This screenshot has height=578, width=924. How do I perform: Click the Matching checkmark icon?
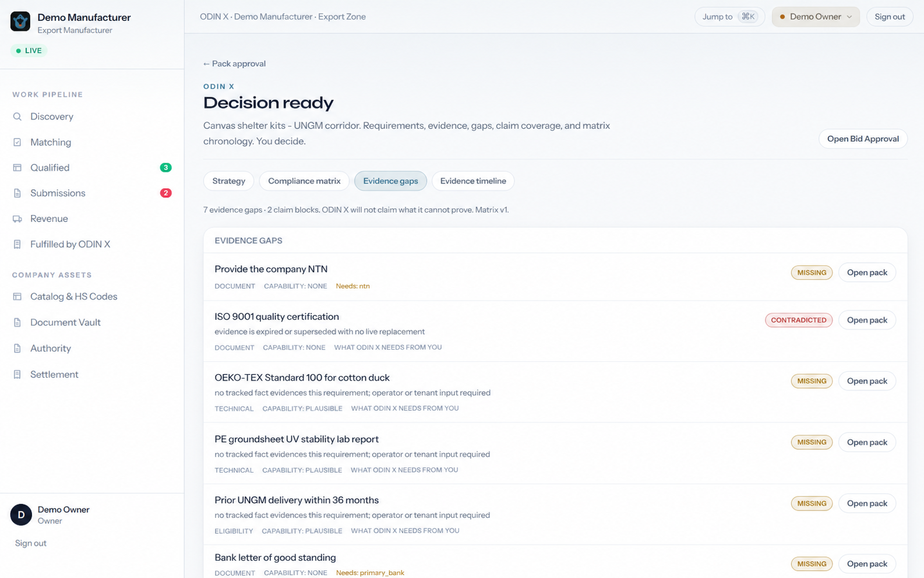point(17,142)
